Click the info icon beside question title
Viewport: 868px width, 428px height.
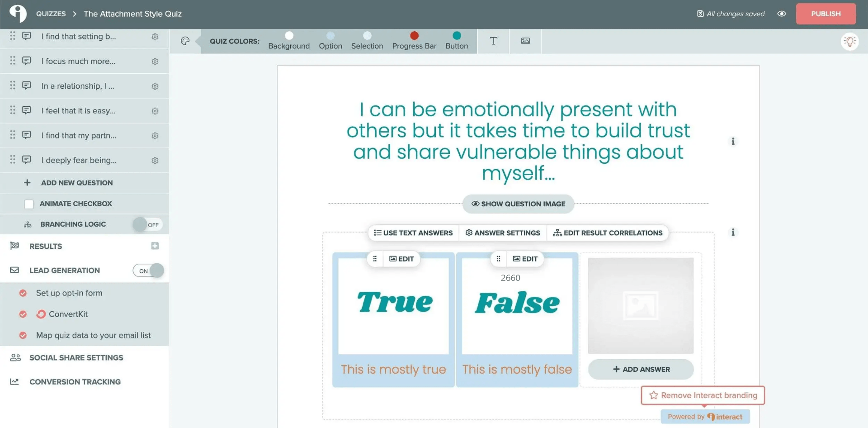[x=733, y=142]
